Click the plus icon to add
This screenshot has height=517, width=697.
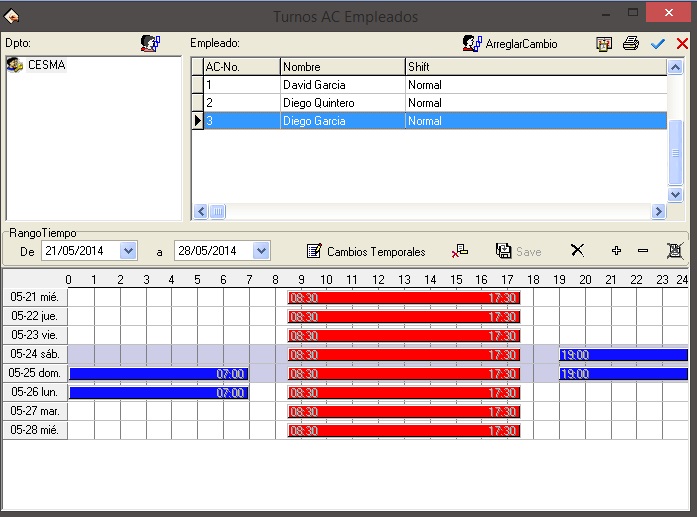pyautogui.click(x=616, y=251)
